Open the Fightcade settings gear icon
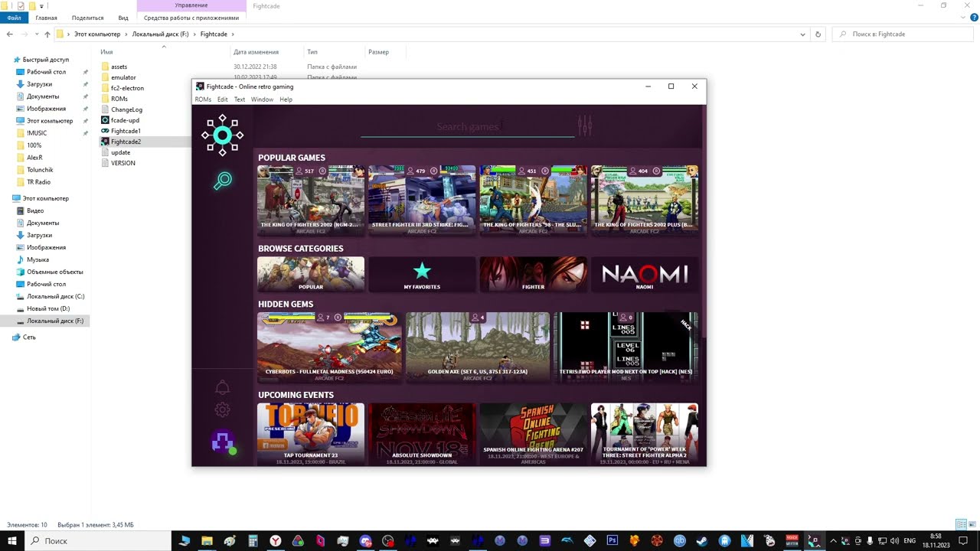This screenshot has width=980, height=551. 222,409
